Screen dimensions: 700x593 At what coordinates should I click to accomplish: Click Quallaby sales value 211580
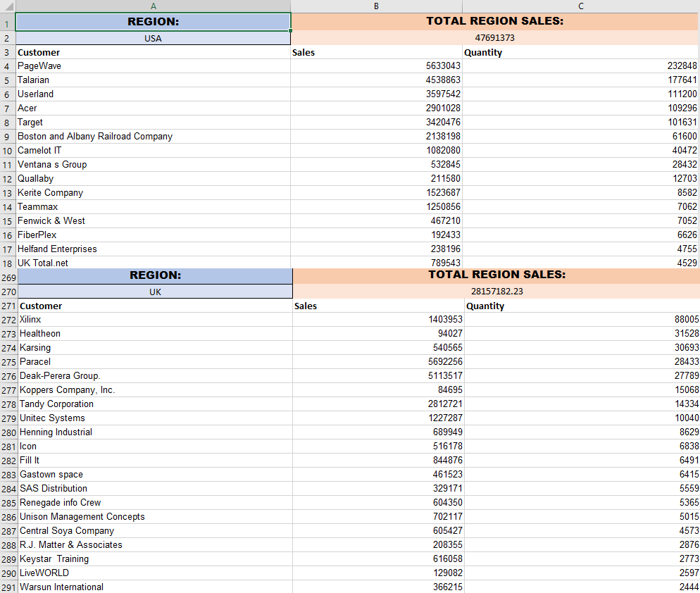376,179
